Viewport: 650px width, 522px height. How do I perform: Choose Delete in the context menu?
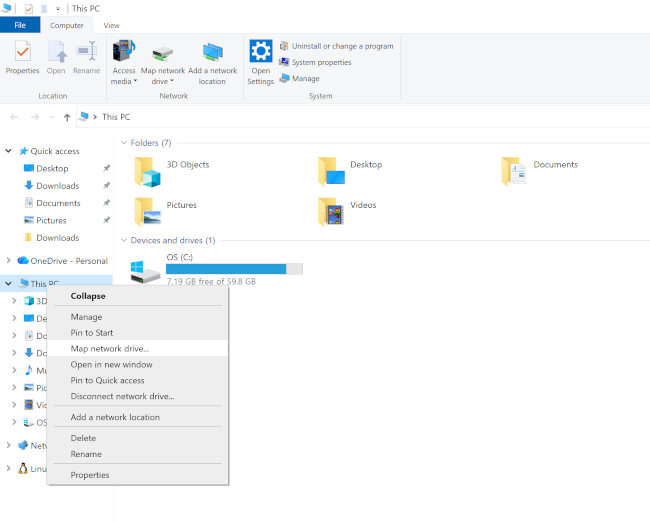click(138, 438)
